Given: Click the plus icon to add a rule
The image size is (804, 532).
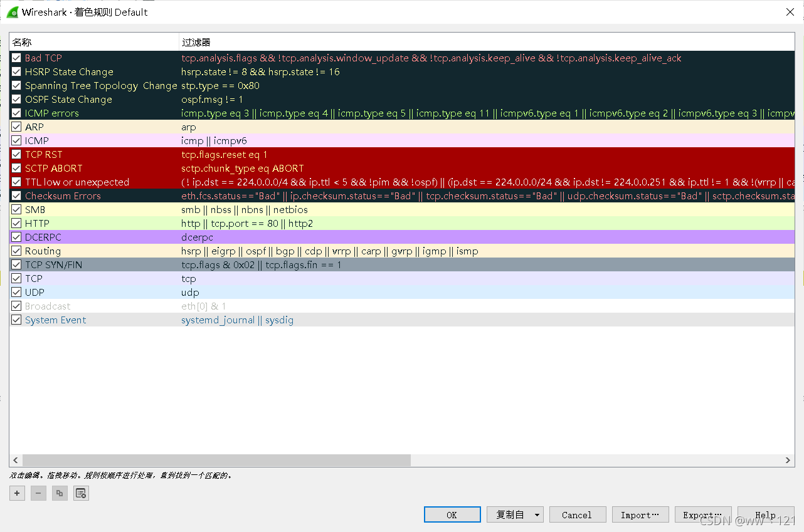Looking at the screenshot, I should 17,493.
